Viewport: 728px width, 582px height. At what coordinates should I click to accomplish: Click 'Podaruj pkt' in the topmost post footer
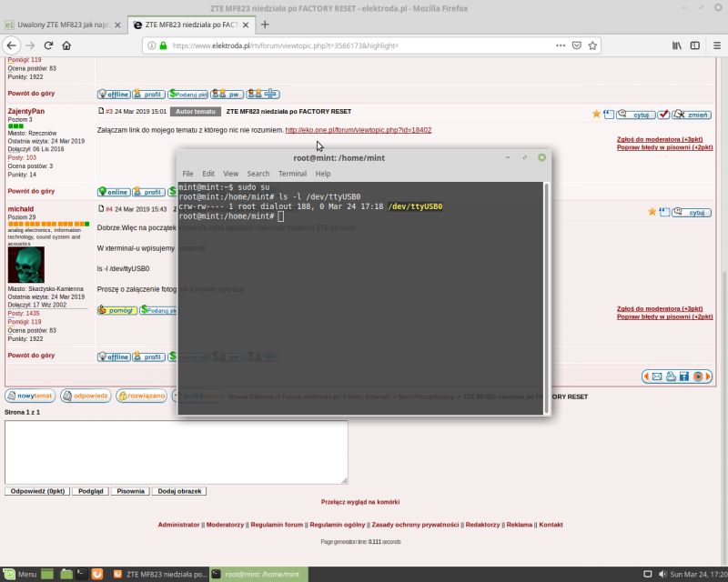(x=187, y=95)
